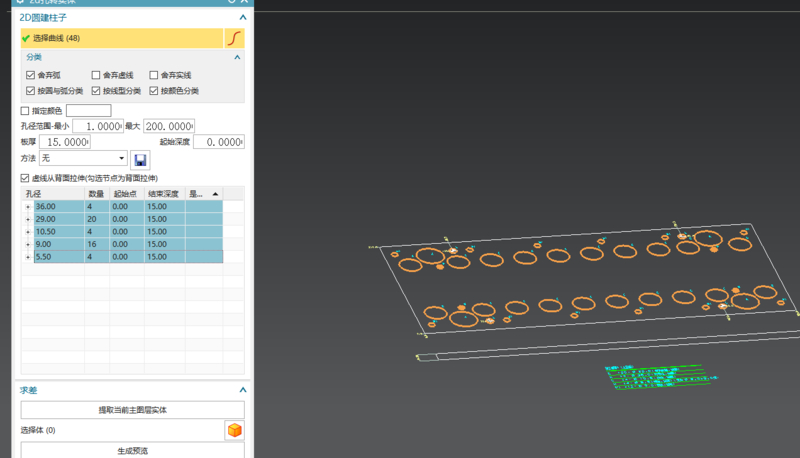
Task: Click the curve selection icon beside 选择曲线
Action: pos(234,38)
